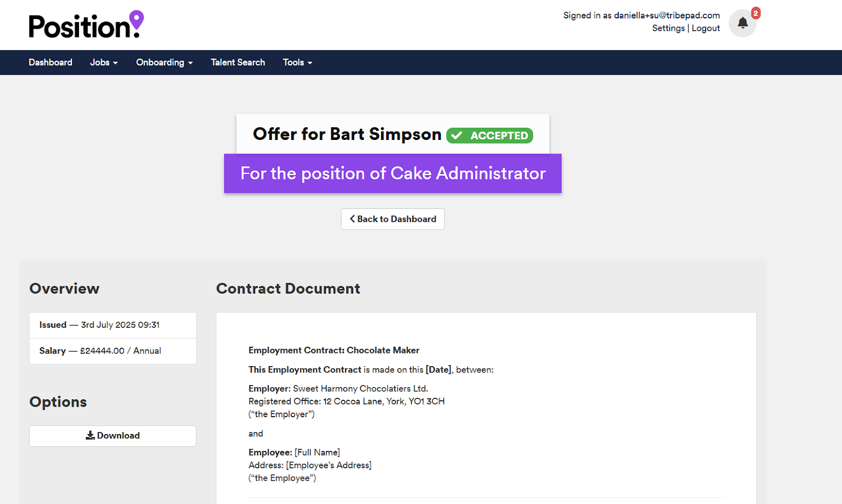The width and height of the screenshot is (842, 504).
Task: Click the Position logo text
Action: pos(79,27)
